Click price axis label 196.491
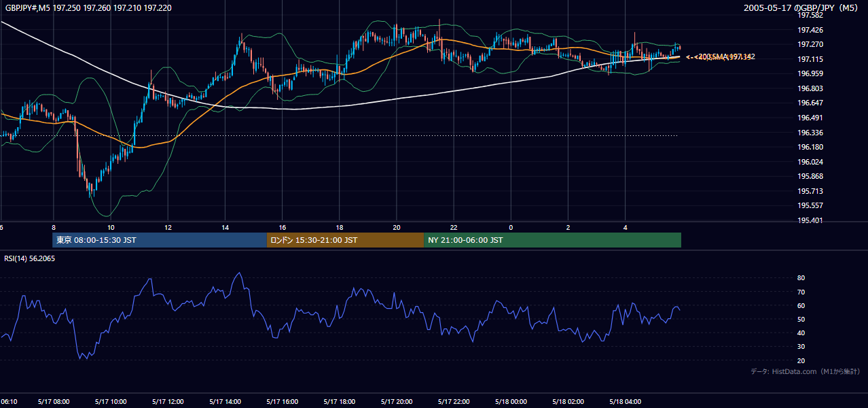Viewport: 868px width, 408px height. coord(810,118)
